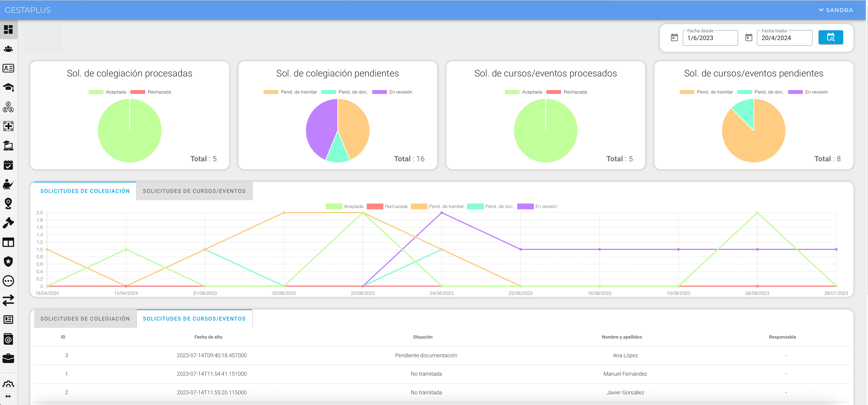Open the settings gear at sidebar bottom
This screenshot has height=405, width=868.
pyautogui.click(x=8, y=384)
